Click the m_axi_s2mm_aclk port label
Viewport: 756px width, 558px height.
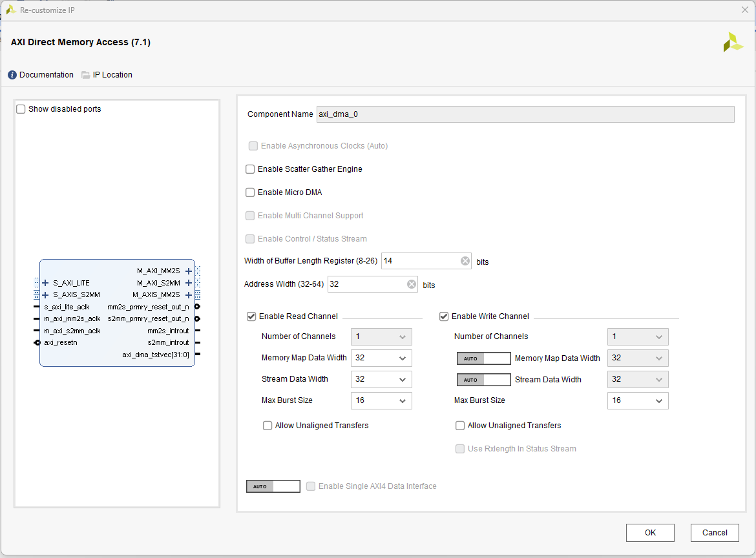[72, 331]
